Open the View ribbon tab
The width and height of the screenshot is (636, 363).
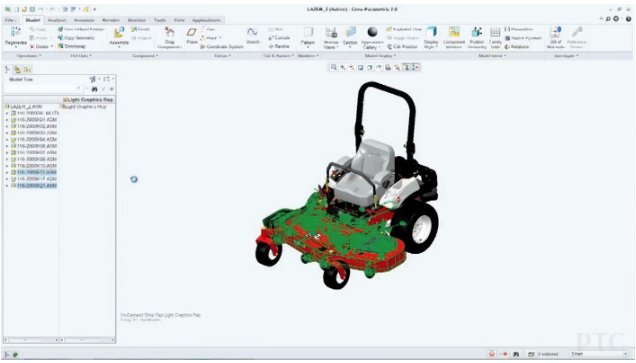[x=179, y=20]
